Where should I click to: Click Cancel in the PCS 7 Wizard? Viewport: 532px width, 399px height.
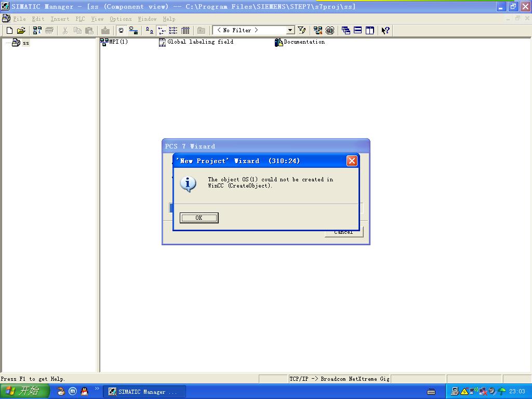coord(343,232)
